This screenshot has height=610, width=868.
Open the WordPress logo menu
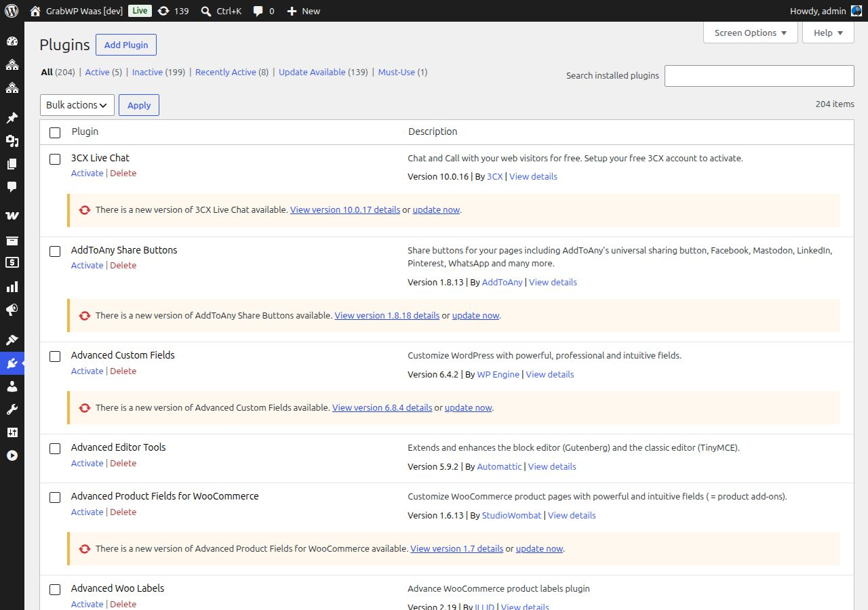tap(12, 11)
